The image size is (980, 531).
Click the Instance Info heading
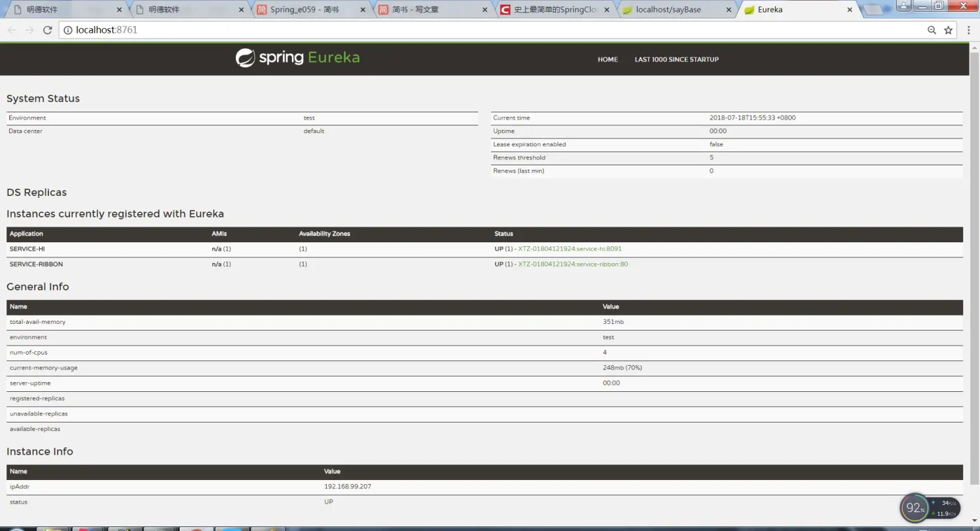pos(40,452)
